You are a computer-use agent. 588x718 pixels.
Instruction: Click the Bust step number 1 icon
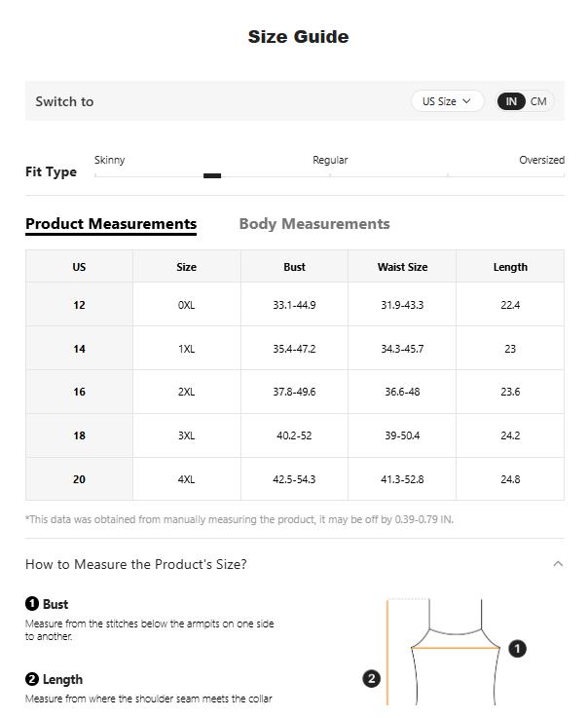[32, 604]
